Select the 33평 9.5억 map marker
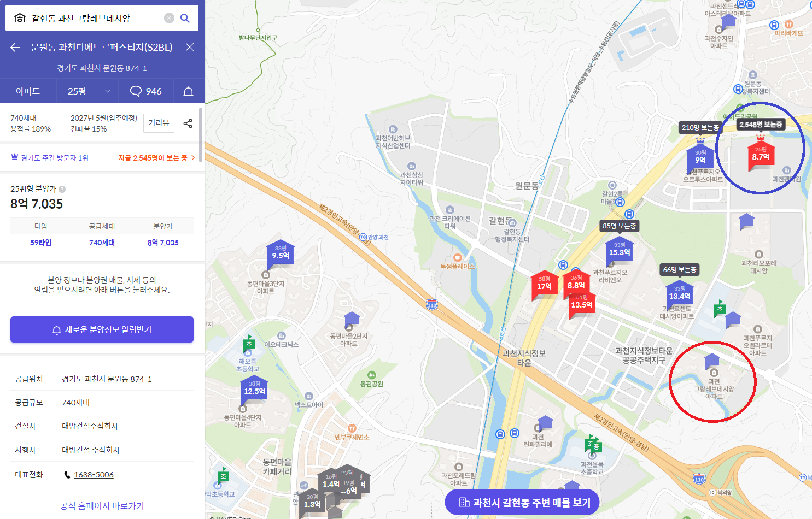 pos(281,254)
